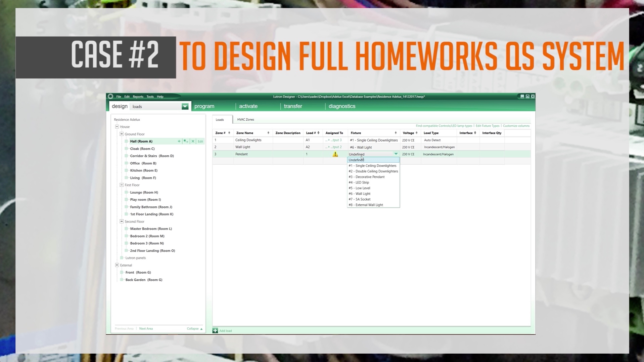The height and width of the screenshot is (362, 644).
Task: Switch to the diagnostics tab
Action: click(x=342, y=106)
